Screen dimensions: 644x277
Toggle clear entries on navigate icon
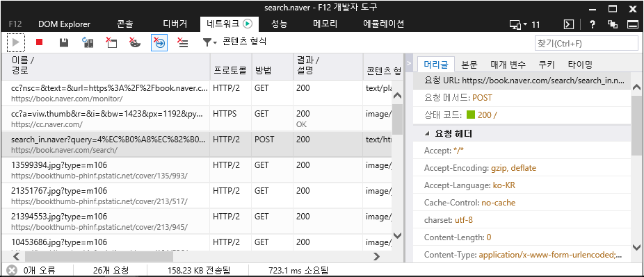pyautogui.click(x=159, y=42)
